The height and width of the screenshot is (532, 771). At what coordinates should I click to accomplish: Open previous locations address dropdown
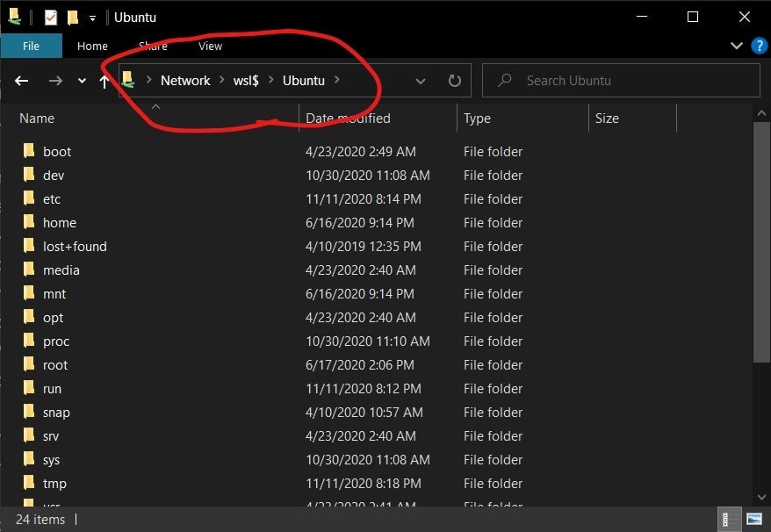point(421,81)
